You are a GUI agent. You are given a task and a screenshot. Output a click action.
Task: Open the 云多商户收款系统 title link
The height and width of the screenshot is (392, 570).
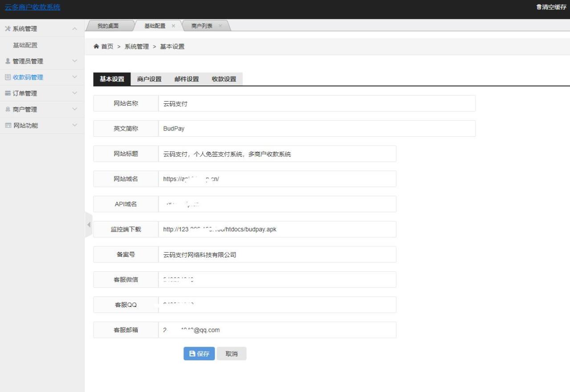[x=33, y=7]
